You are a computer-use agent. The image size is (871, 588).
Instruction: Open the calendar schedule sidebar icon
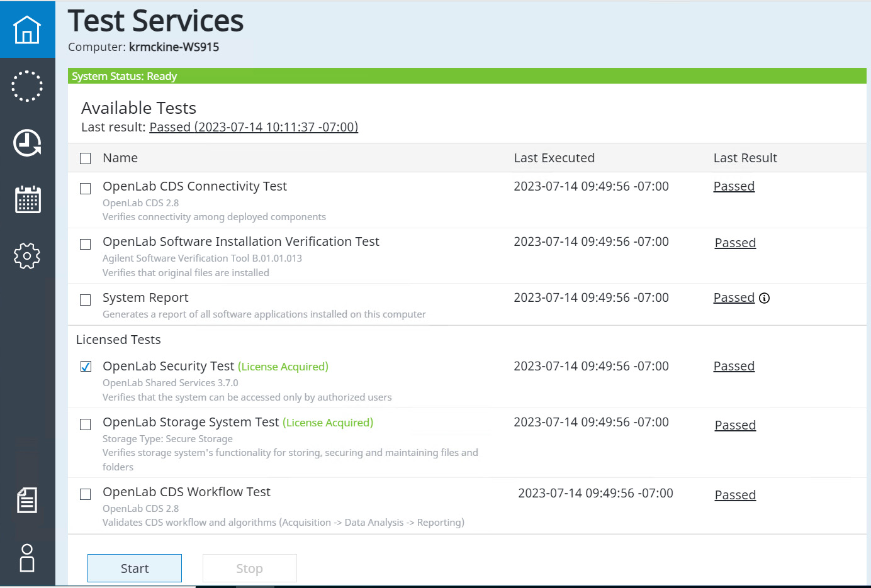click(x=28, y=199)
